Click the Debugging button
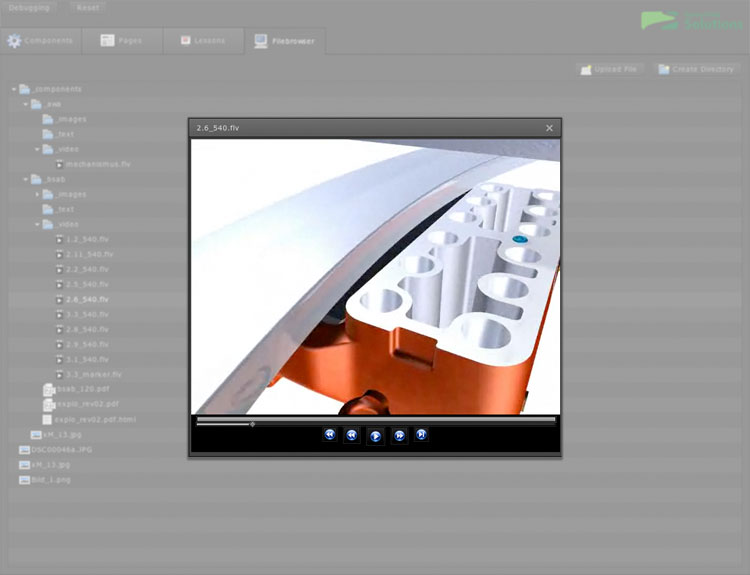The height and width of the screenshot is (575, 750). pyautogui.click(x=29, y=7)
